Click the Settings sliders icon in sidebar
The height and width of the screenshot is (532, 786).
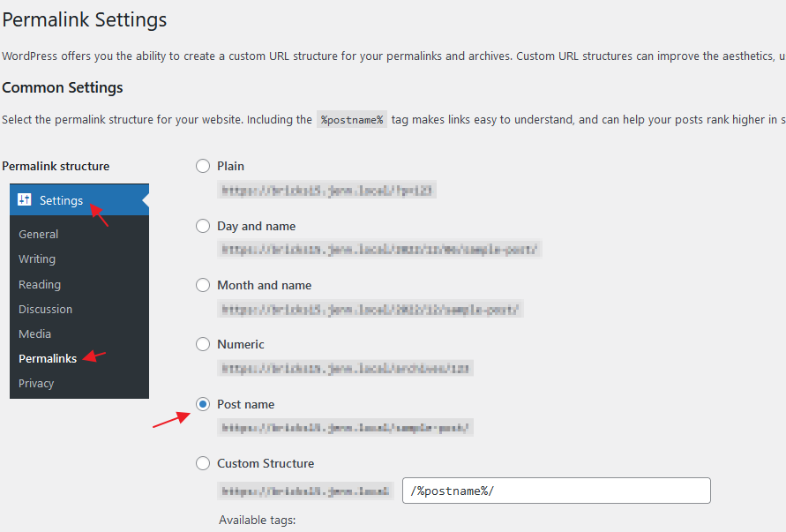pos(25,200)
